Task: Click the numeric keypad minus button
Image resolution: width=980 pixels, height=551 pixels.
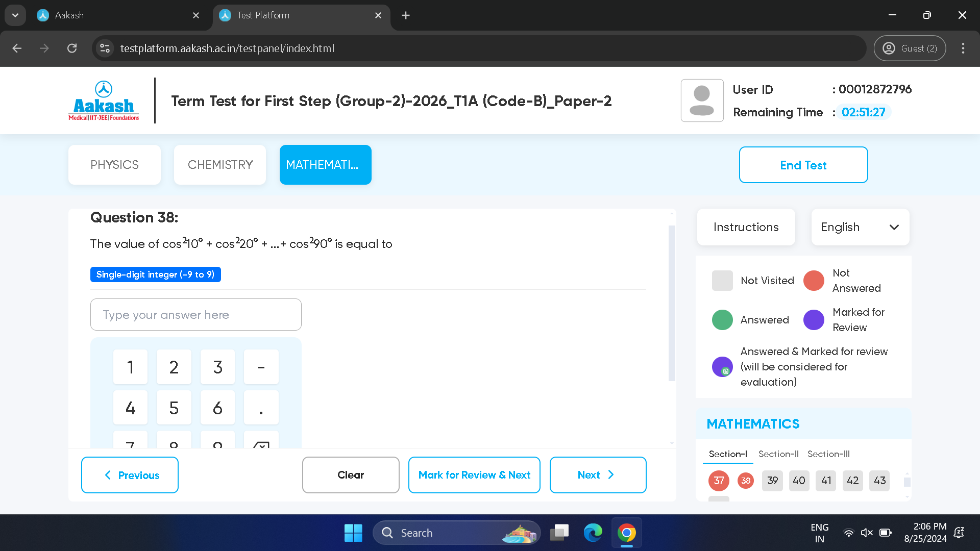Action: 260,367
